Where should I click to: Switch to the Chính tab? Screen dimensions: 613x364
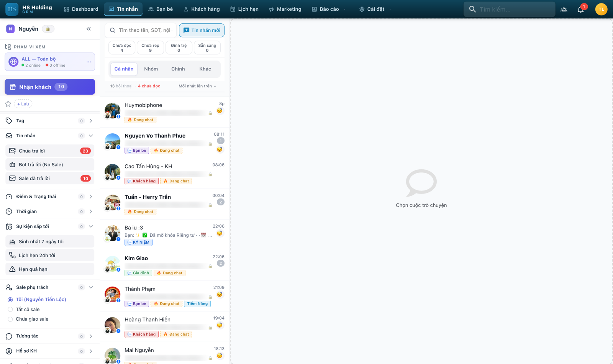[x=178, y=69]
